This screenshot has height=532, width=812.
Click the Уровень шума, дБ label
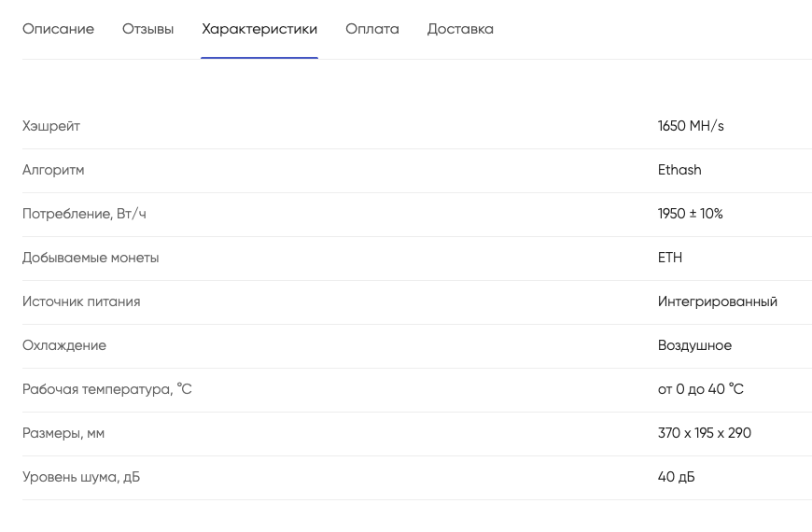tap(81, 477)
